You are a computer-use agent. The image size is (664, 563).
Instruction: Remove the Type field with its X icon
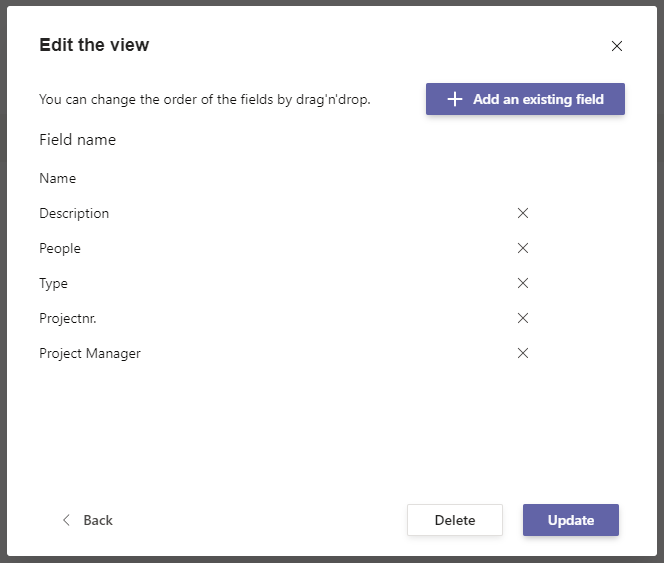[x=522, y=283]
